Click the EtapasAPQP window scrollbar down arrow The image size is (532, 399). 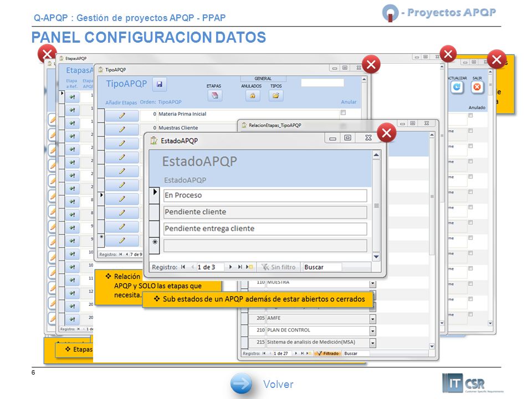point(442,323)
